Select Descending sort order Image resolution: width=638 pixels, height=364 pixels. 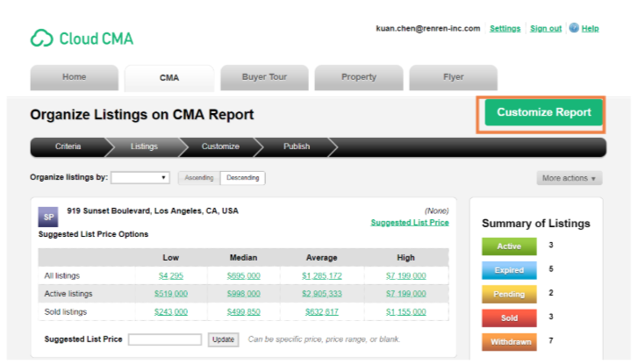point(242,178)
